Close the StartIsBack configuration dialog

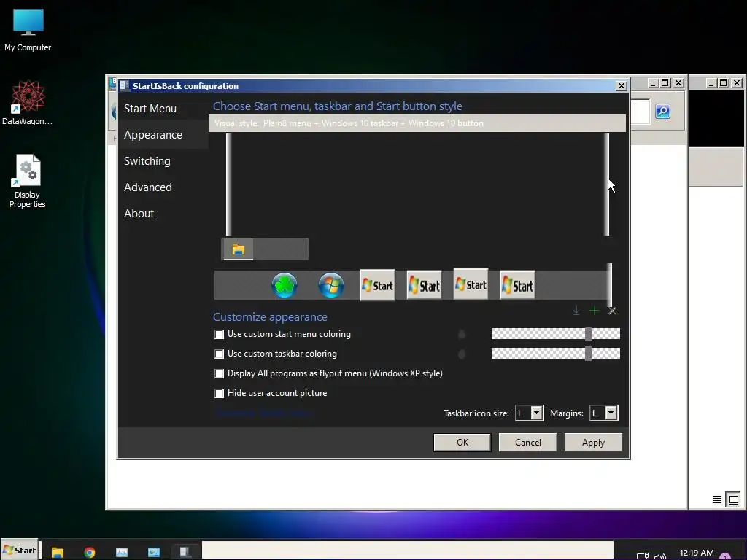[x=622, y=86]
